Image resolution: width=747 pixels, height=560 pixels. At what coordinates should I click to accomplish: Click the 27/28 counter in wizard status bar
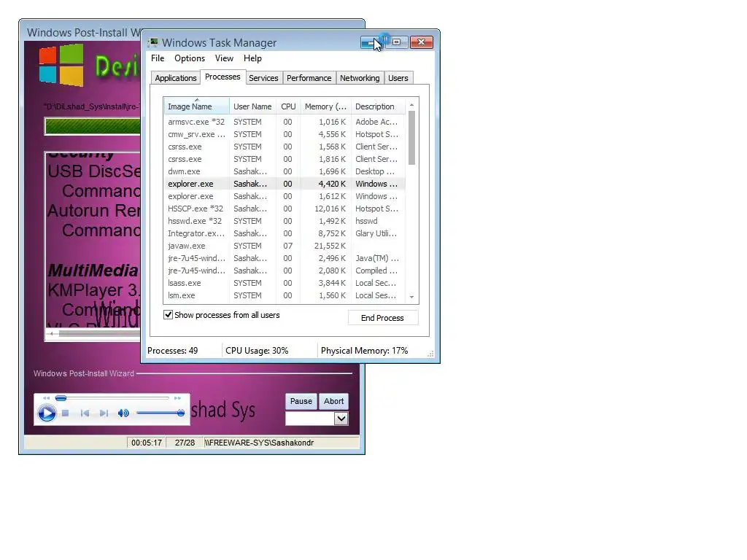click(x=185, y=443)
